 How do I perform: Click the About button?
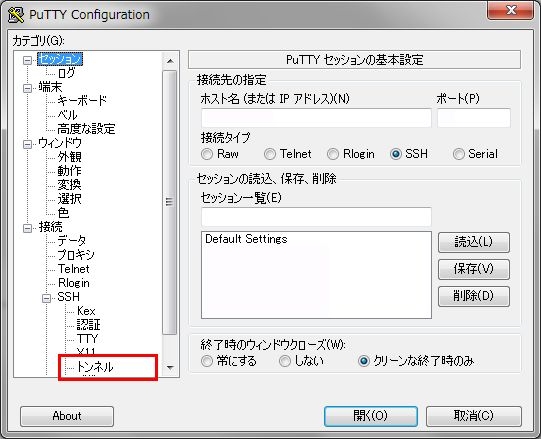(67, 416)
